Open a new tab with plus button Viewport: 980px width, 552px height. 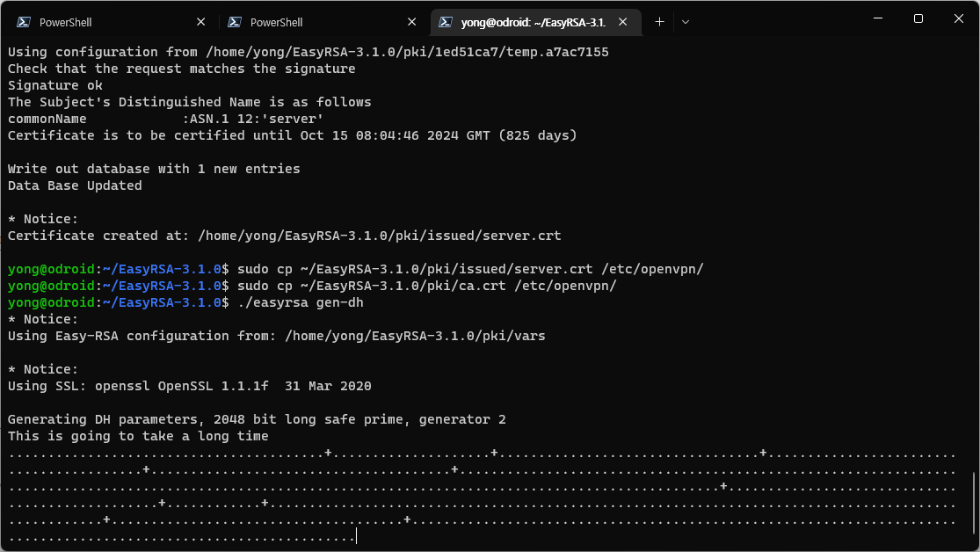[x=659, y=22]
